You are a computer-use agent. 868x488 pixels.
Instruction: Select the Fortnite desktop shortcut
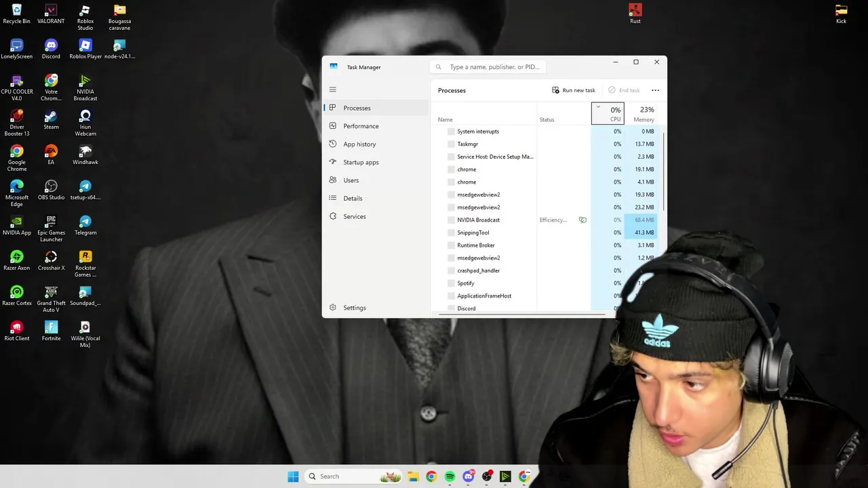[x=51, y=331]
